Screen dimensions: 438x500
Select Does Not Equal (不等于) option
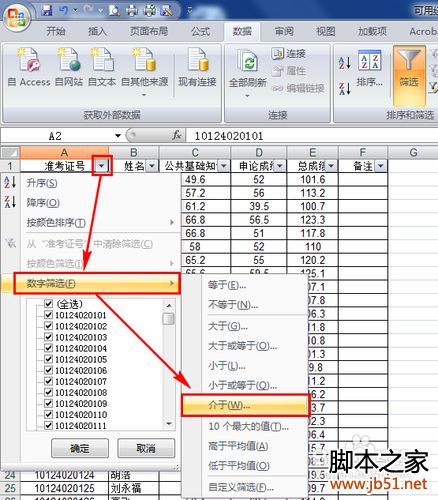point(245,305)
